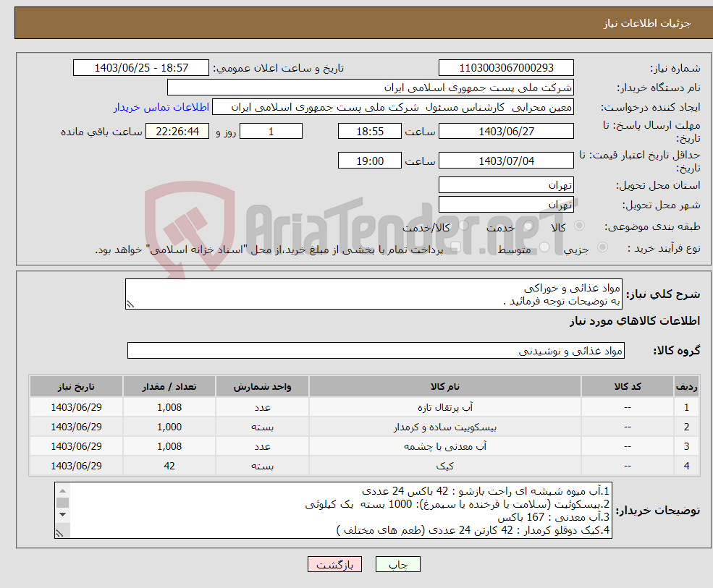Click the بازگشت (back) button
713x588 pixels.
coord(334,564)
